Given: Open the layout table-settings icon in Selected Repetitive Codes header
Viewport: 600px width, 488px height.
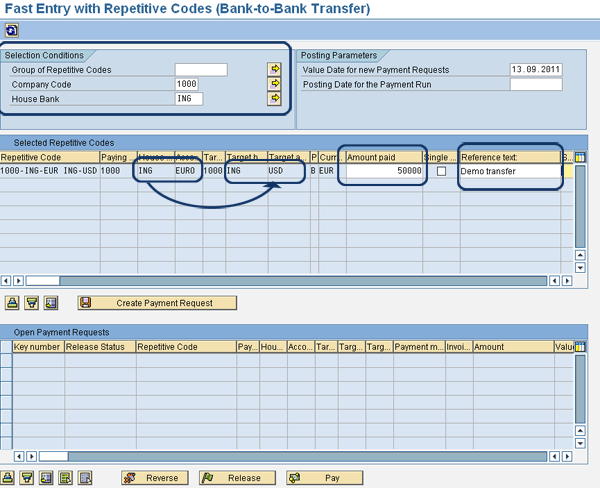Looking at the screenshot, I should pyautogui.click(x=581, y=158).
